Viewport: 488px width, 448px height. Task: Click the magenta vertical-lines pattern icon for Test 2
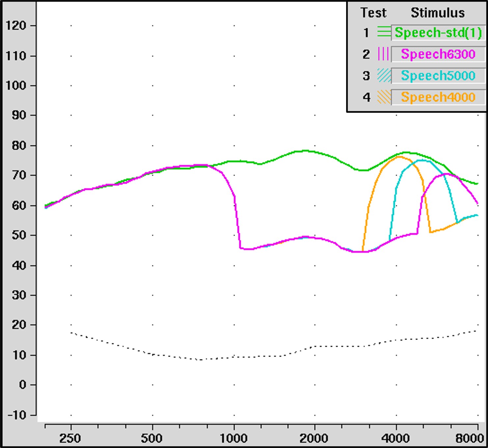[384, 54]
